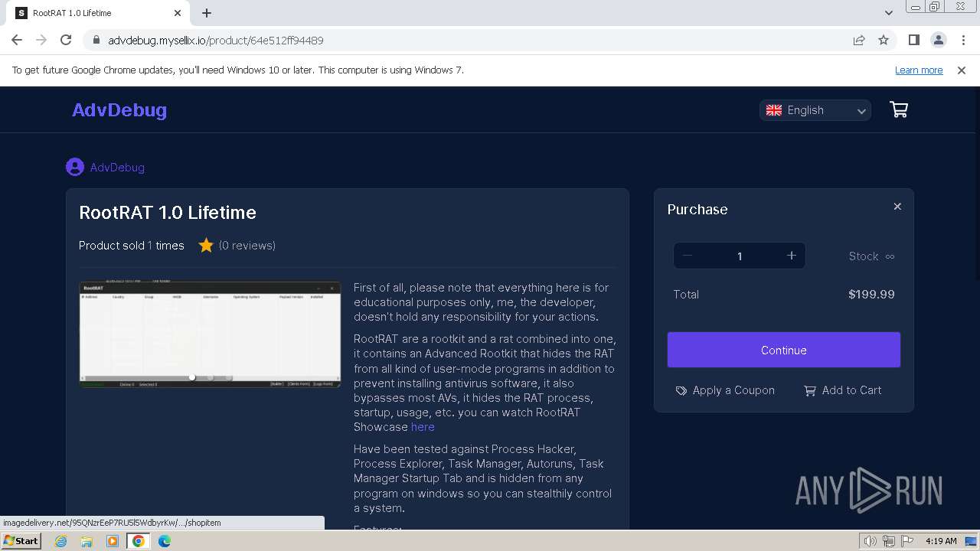View site information lock icon
Screen dimensions: 980x551
click(96, 41)
